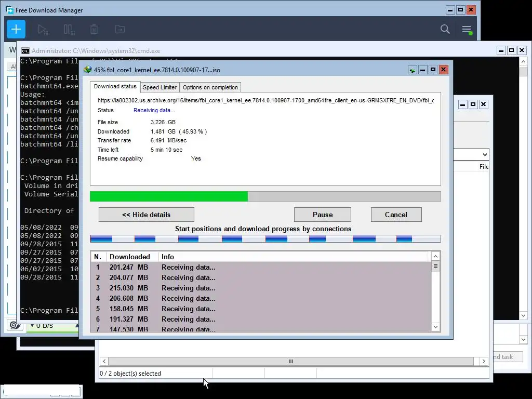Open the dropdown in the background window
This screenshot has width=532, height=399.
[x=485, y=155]
